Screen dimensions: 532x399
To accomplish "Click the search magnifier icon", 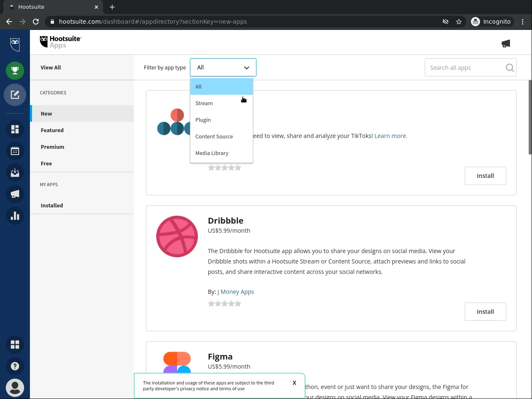I will pos(510,68).
